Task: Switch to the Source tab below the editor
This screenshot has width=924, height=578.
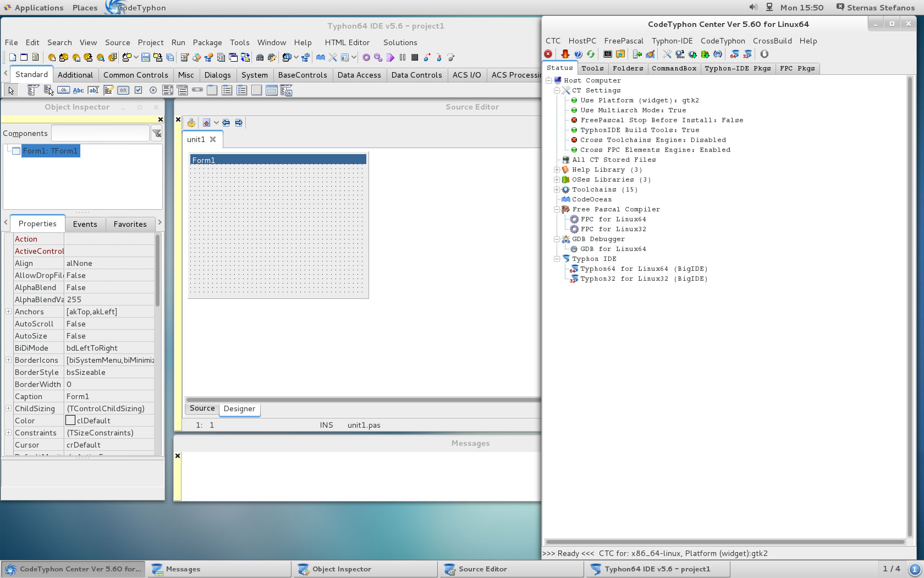Action: tap(202, 408)
